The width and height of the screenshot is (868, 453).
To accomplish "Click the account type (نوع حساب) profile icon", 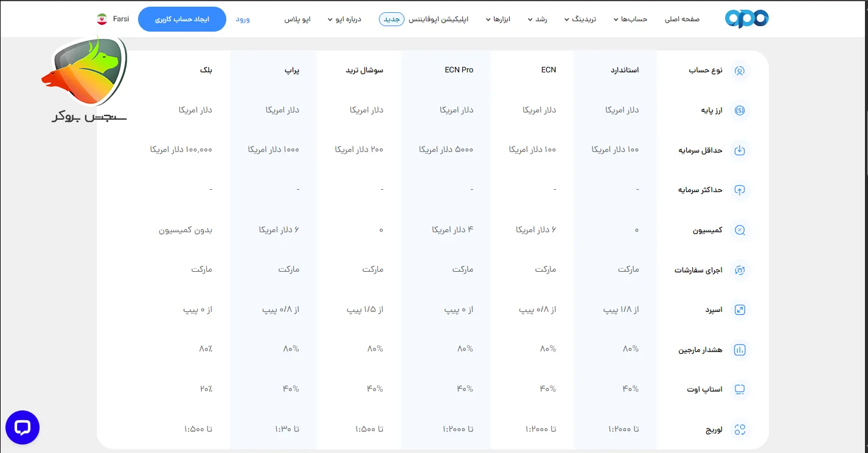I will tap(740, 71).
